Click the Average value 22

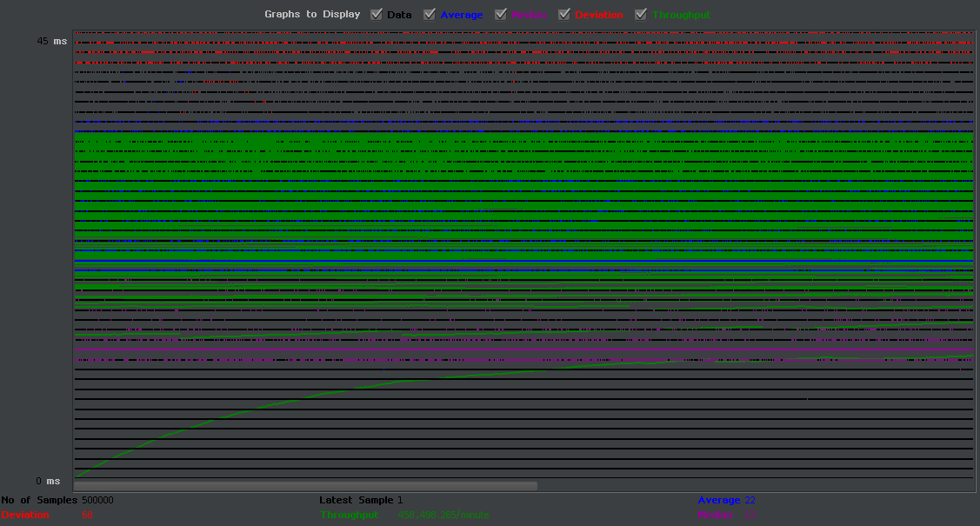[x=750, y=501]
